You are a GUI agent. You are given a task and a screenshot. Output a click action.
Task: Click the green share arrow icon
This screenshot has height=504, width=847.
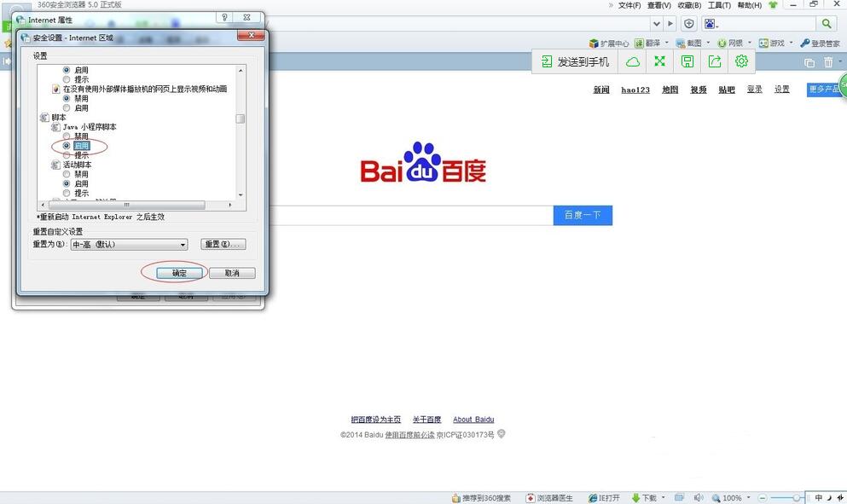715,61
